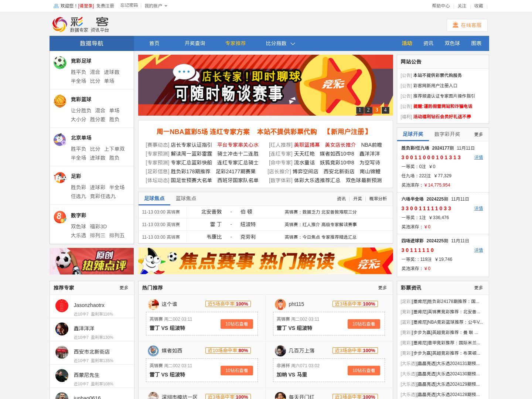View 详情 for 四场进球彩 draw

[478, 250]
